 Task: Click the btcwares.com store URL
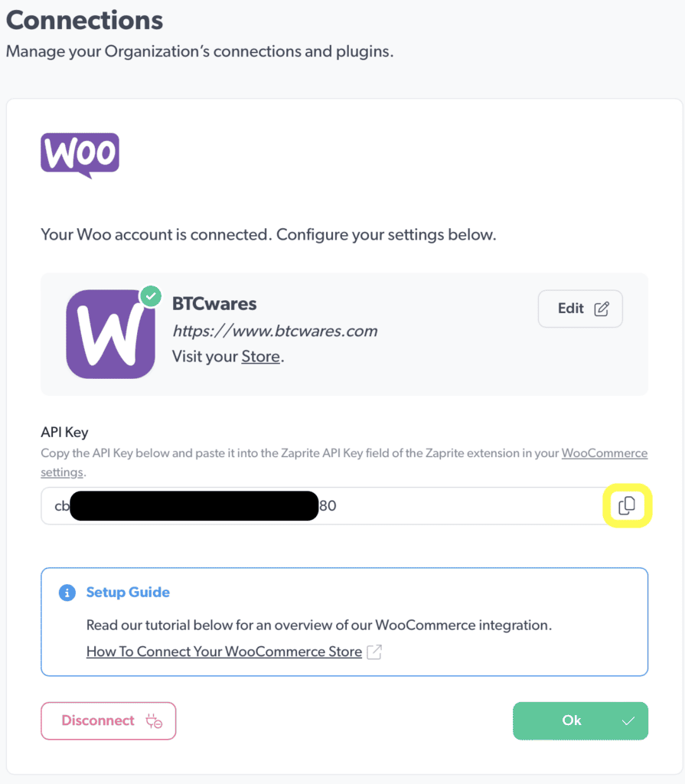[x=275, y=332]
